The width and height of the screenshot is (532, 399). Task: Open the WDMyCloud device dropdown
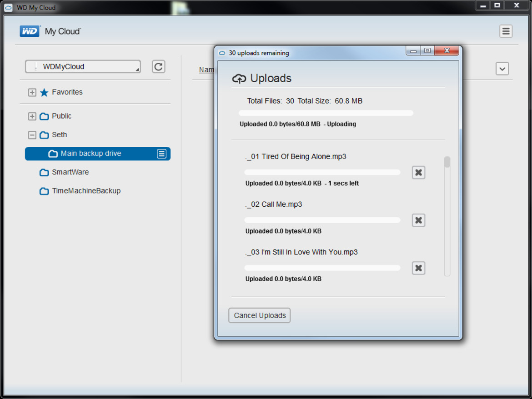point(83,66)
